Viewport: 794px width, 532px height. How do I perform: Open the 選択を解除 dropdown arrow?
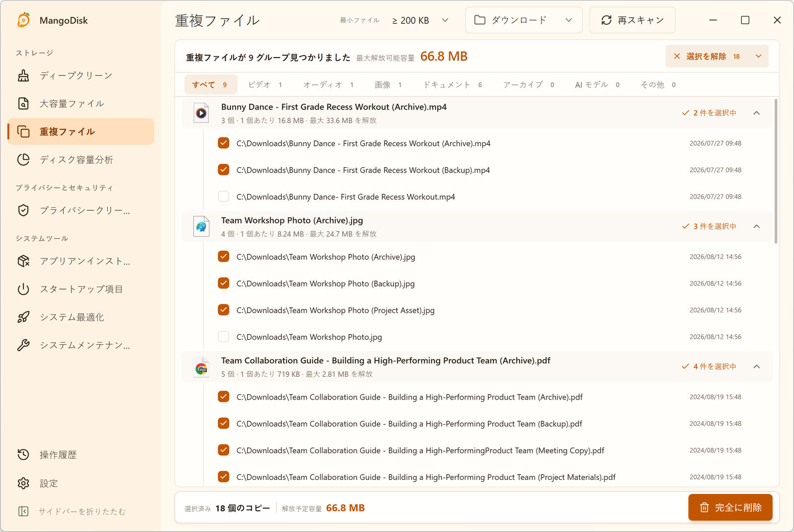(758, 57)
